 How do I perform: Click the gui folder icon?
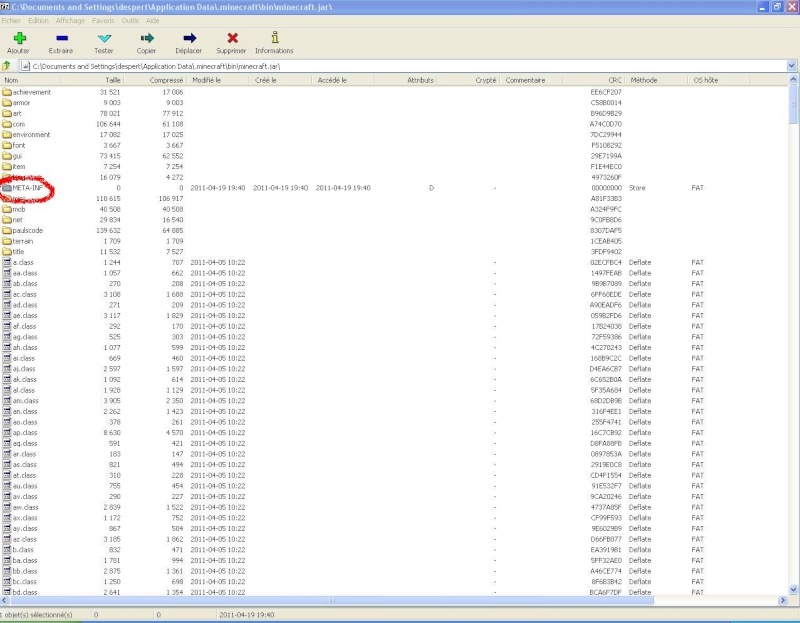7,156
